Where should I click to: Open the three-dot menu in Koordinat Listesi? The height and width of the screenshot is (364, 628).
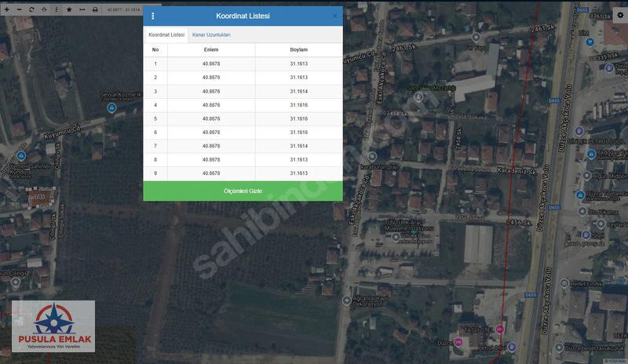tap(152, 16)
